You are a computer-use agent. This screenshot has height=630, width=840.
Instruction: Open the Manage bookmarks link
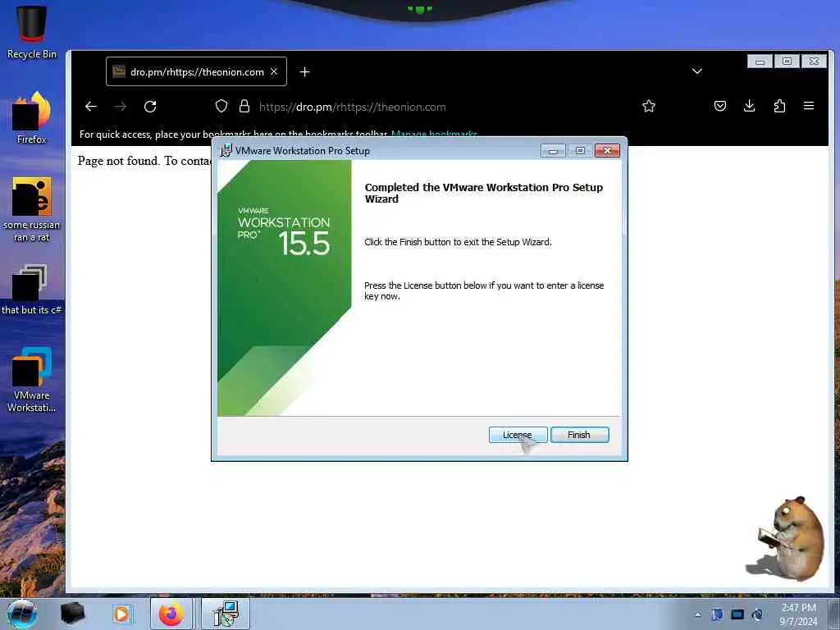tap(434, 134)
